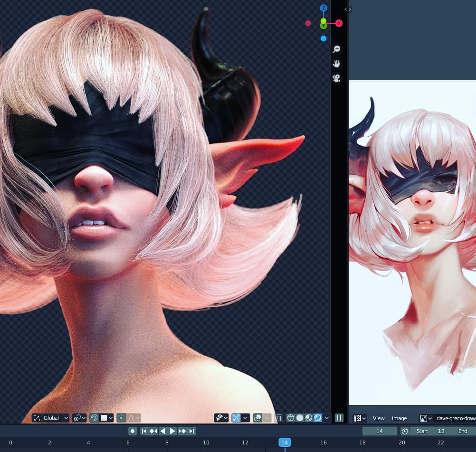Click the hand pan view icon
The width and height of the screenshot is (476, 452).
pos(336,64)
